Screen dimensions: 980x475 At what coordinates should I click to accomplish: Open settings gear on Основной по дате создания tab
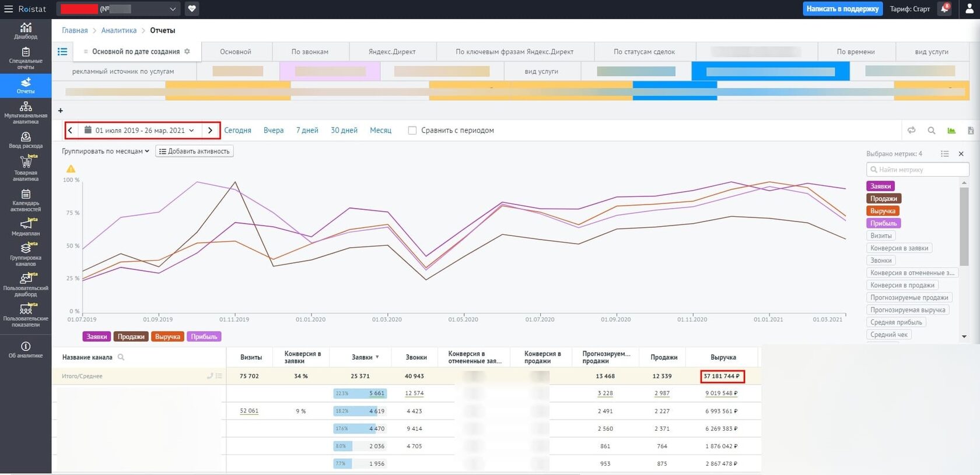187,51
